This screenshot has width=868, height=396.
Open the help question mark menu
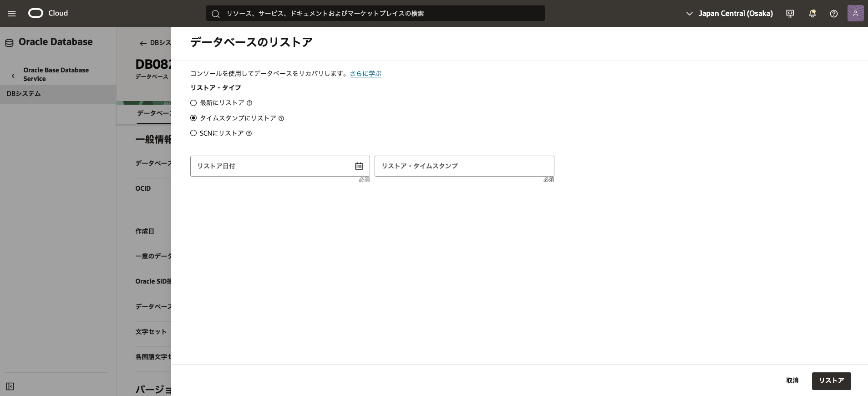(x=833, y=14)
